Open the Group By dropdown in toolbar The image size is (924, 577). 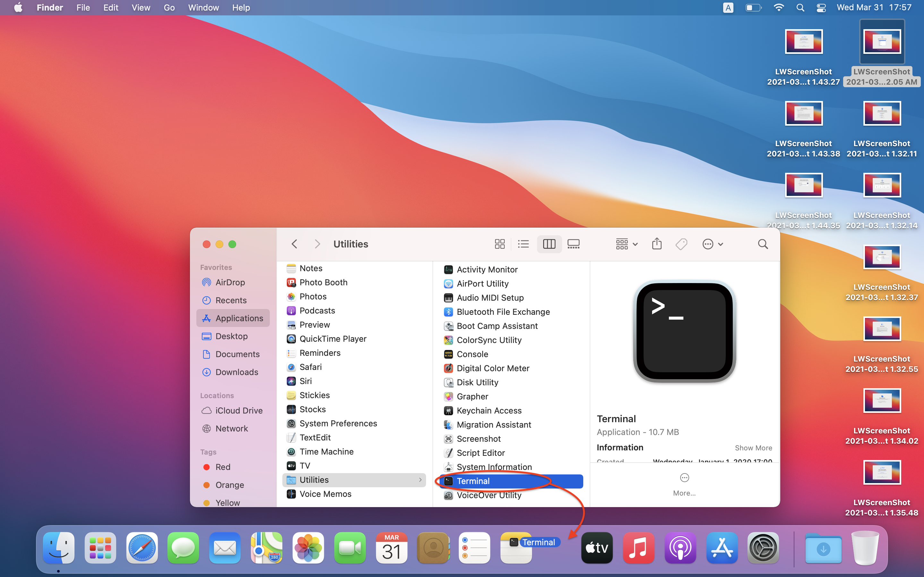[x=626, y=244]
